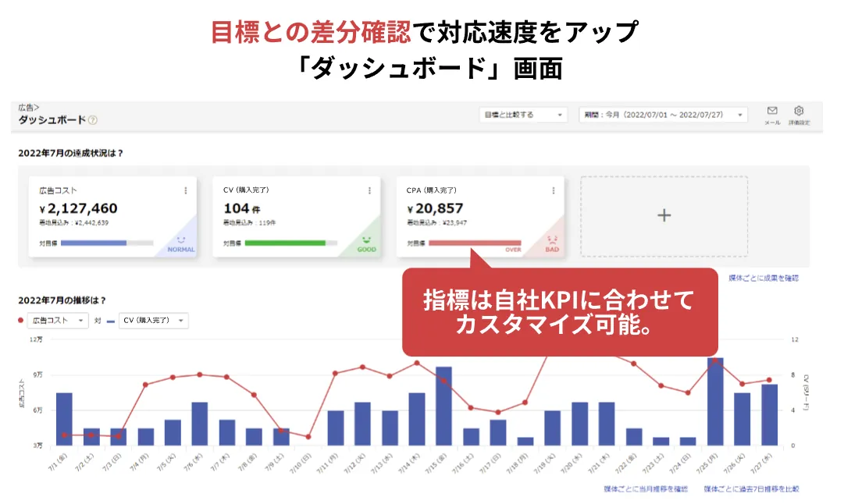Click the 104件 CV value
This screenshot has height=504, width=844.
pos(242,209)
